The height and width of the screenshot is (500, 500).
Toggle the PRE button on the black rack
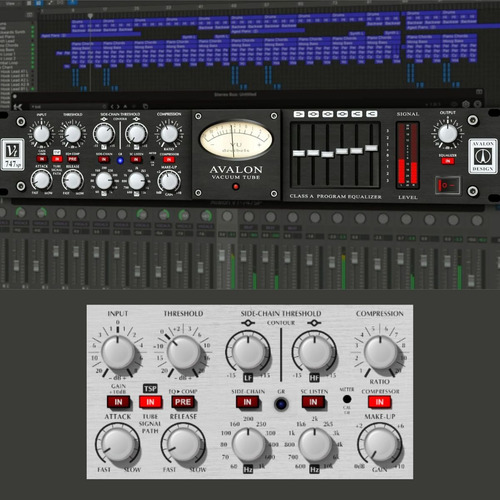tap(73, 159)
